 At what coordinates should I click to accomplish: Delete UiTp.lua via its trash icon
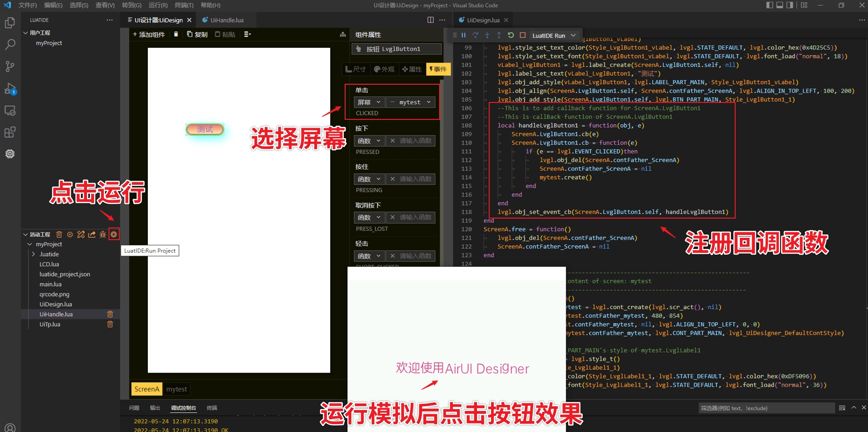(x=110, y=324)
